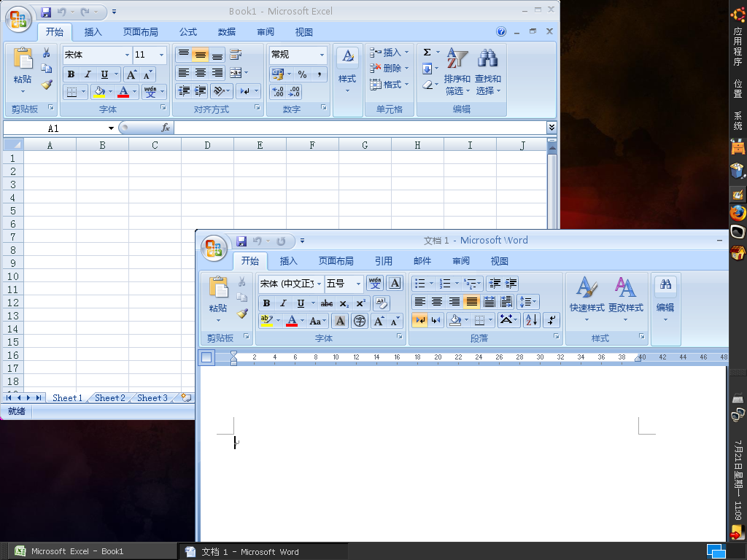
Task: Open Excel's font name dropdown showing 宋体
Action: coord(127,55)
